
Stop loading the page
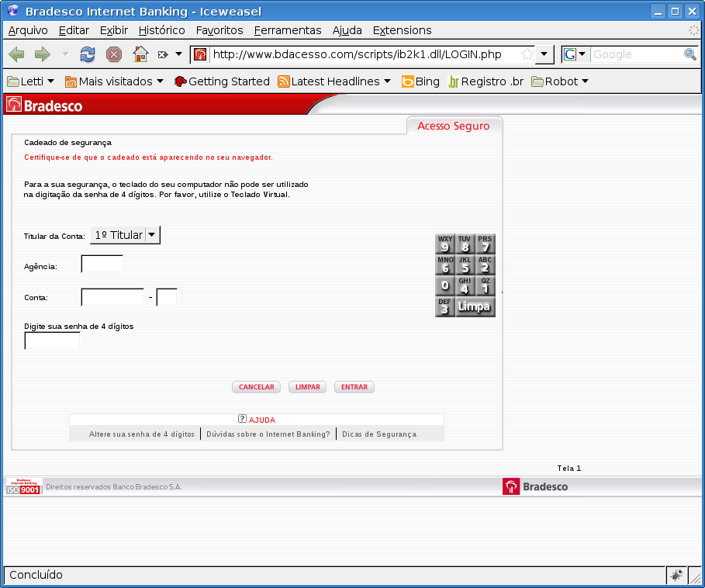(x=114, y=54)
